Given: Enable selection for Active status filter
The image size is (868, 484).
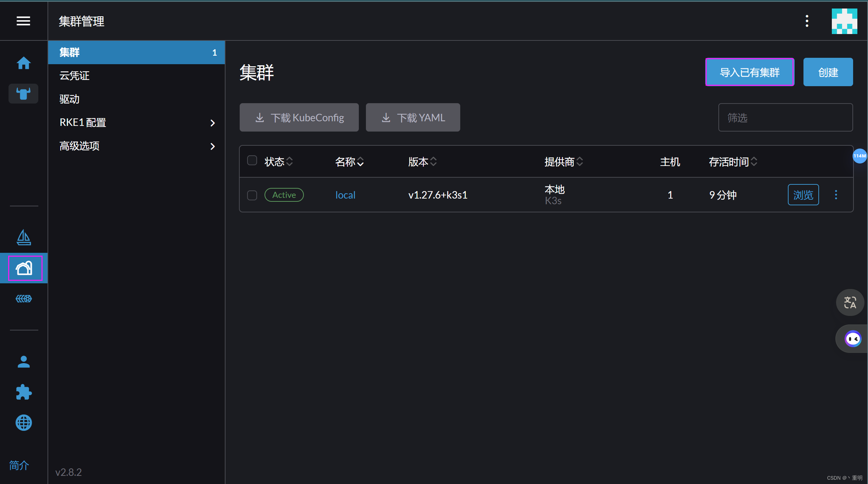Looking at the screenshot, I should click(253, 195).
